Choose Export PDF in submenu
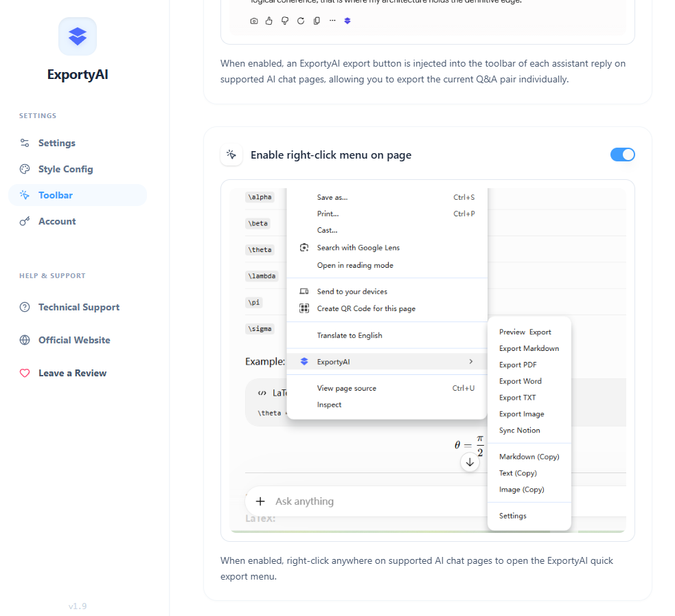This screenshot has width=675, height=616. 529,365
